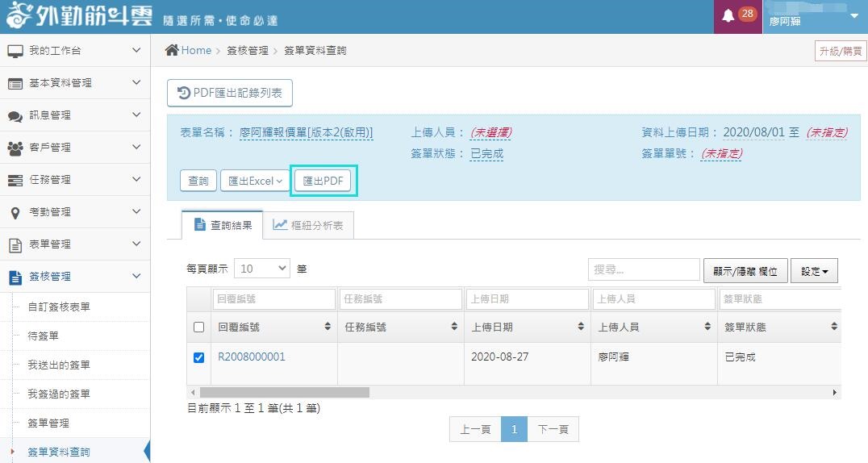
Task: Uncheck the R2008000001 row checkbox
Action: (x=199, y=357)
